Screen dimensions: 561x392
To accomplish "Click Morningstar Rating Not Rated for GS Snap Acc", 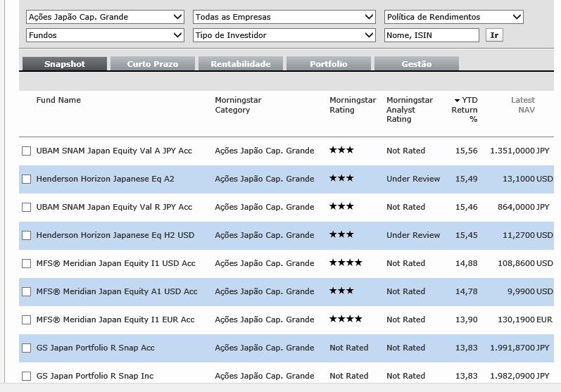I will click(349, 348).
